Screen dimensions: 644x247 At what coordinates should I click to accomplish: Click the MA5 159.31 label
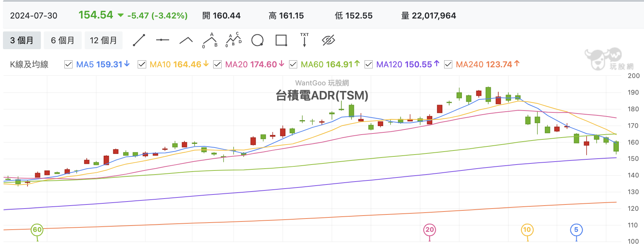click(x=103, y=64)
